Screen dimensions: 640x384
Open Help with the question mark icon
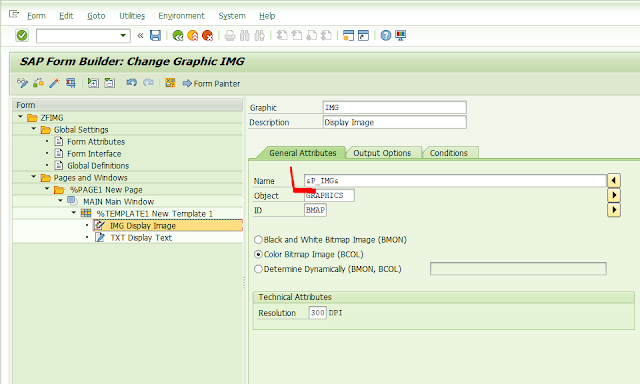(x=386, y=36)
